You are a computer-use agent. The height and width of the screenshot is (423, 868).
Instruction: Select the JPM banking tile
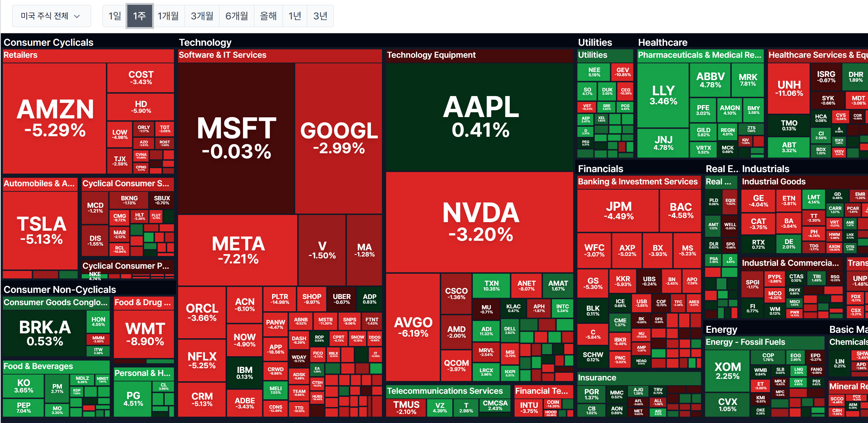pyautogui.click(x=618, y=210)
